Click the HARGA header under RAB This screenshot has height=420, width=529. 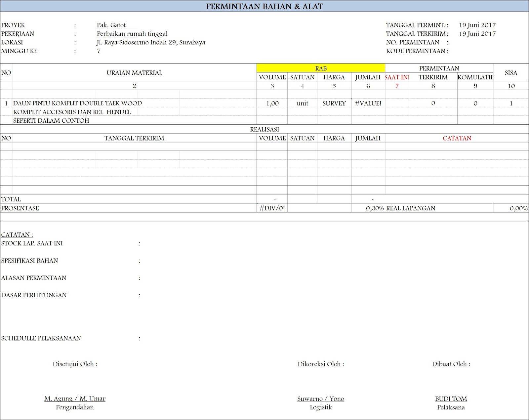tap(334, 77)
